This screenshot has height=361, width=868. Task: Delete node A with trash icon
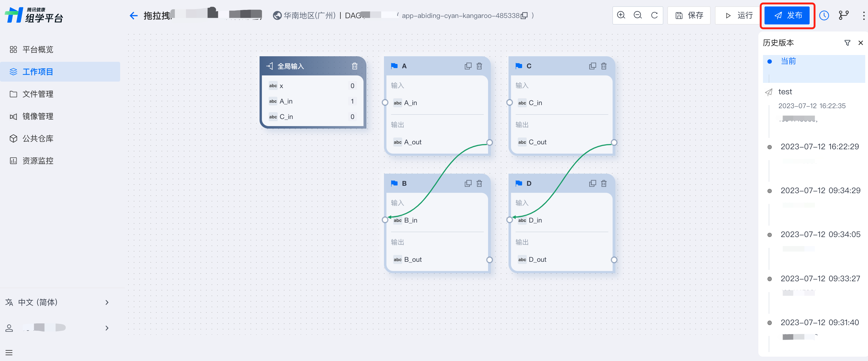(479, 66)
